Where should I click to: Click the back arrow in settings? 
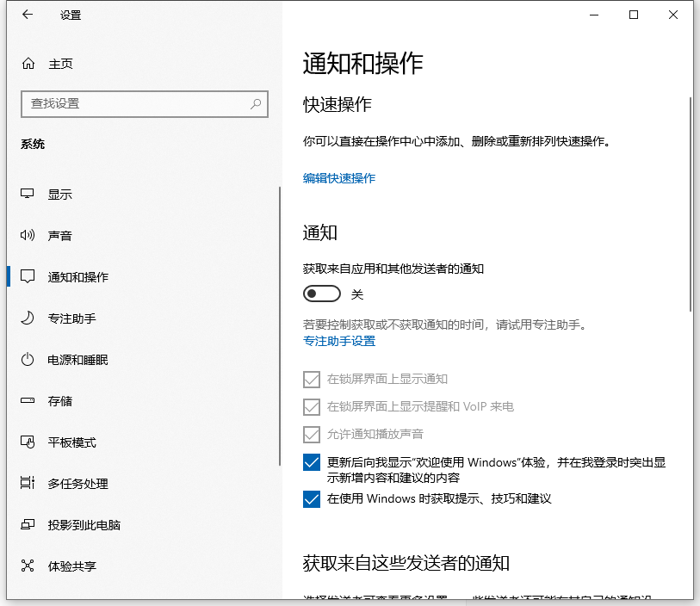27,15
